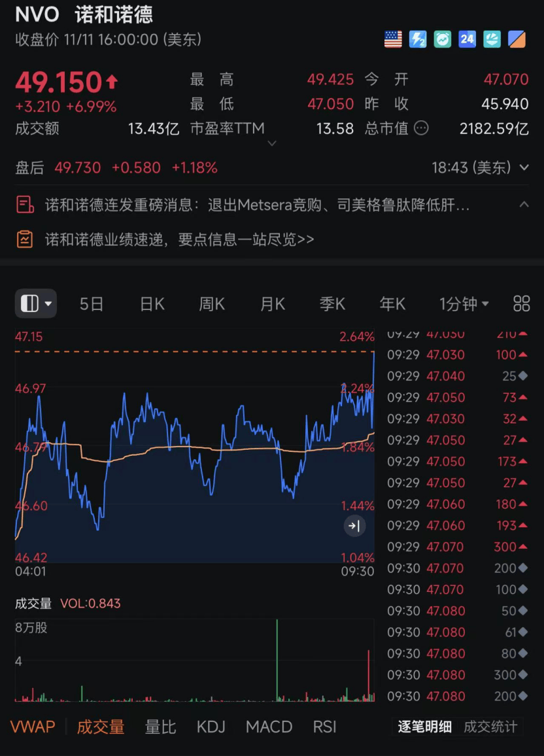
Task: Open the Metsera bidding news headline
Action: tap(257, 205)
